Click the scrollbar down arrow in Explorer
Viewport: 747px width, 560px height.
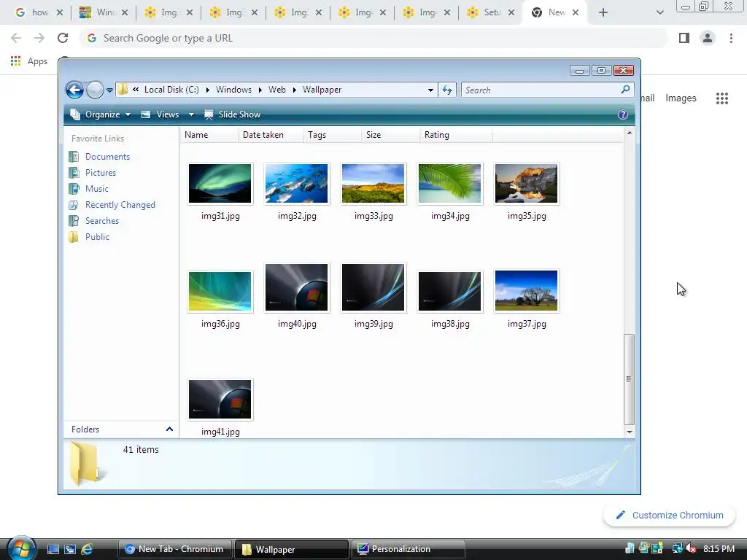click(x=630, y=432)
